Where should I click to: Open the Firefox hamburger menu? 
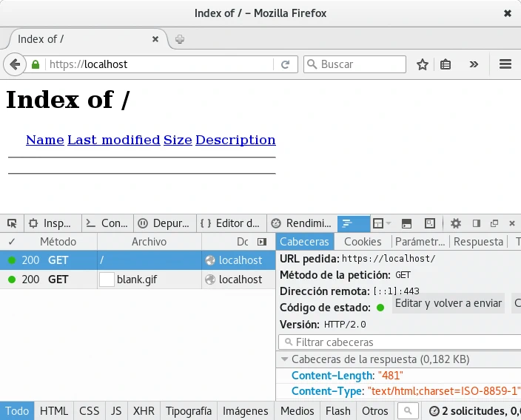tap(505, 64)
